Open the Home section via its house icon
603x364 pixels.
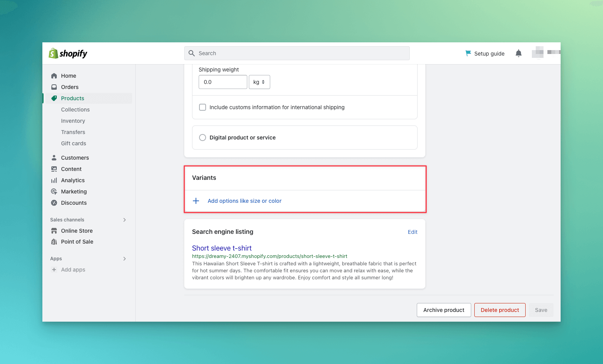(x=54, y=75)
